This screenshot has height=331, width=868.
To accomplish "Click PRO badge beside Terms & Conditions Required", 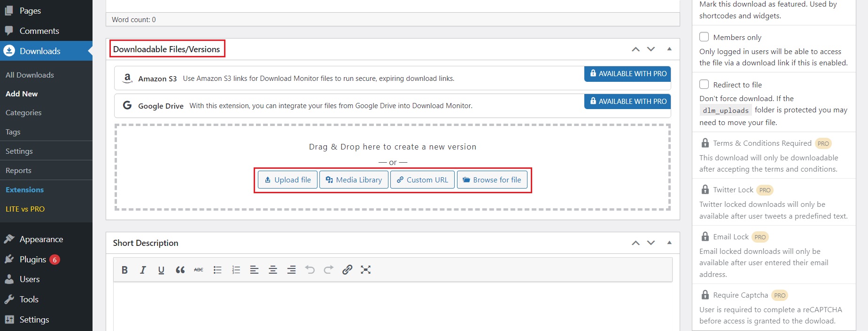I will 823,143.
